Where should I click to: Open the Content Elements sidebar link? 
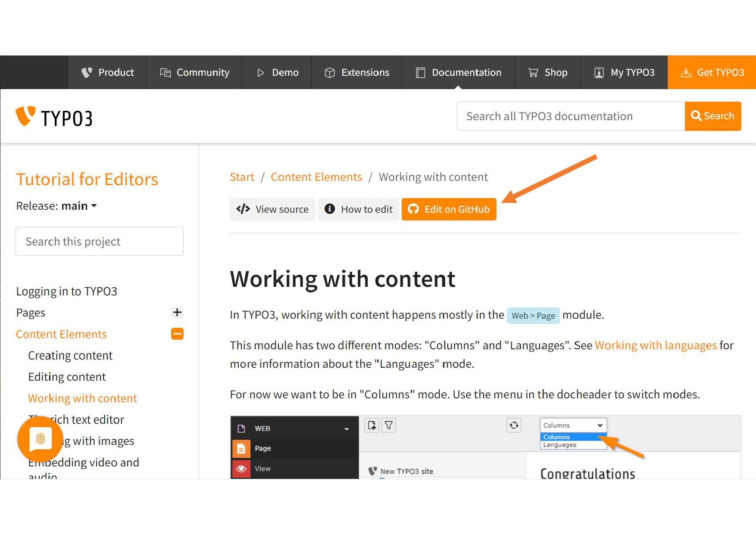pyautogui.click(x=61, y=334)
